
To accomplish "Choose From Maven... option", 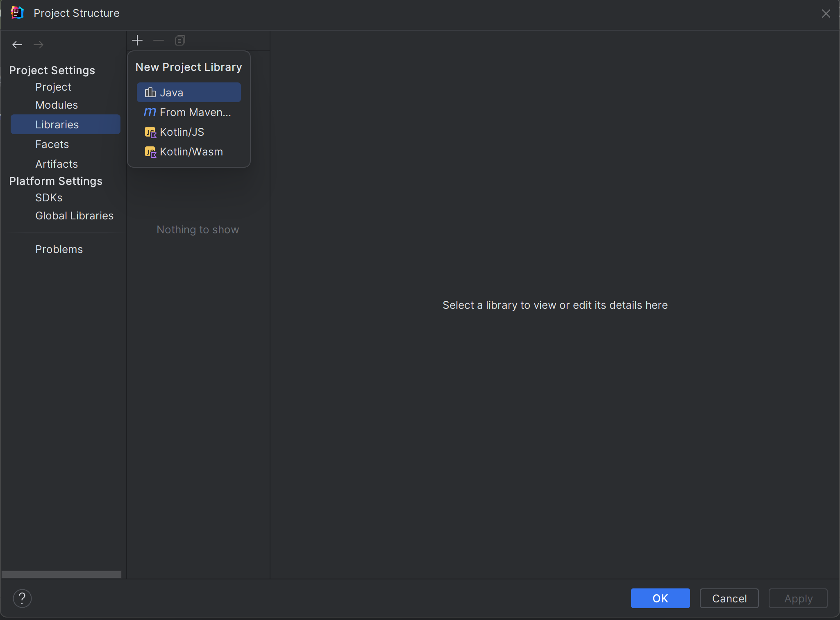I will point(189,112).
